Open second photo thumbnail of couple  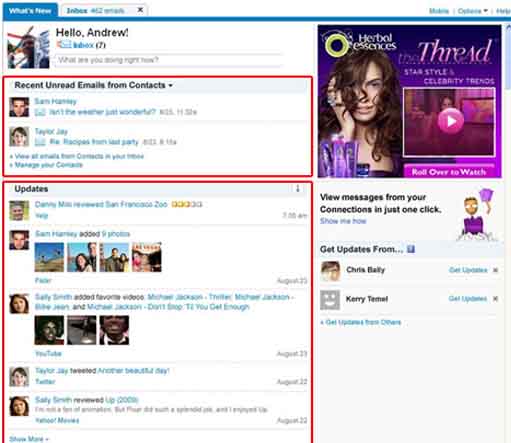82,257
